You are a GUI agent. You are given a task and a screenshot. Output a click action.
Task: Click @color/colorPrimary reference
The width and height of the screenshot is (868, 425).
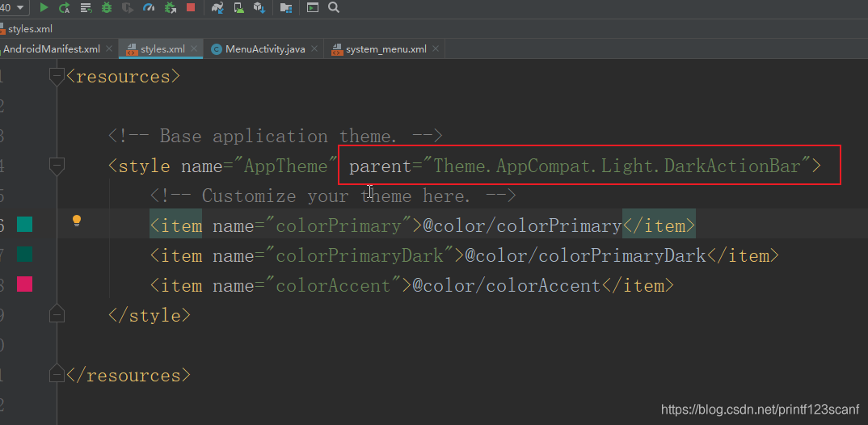click(x=523, y=225)
